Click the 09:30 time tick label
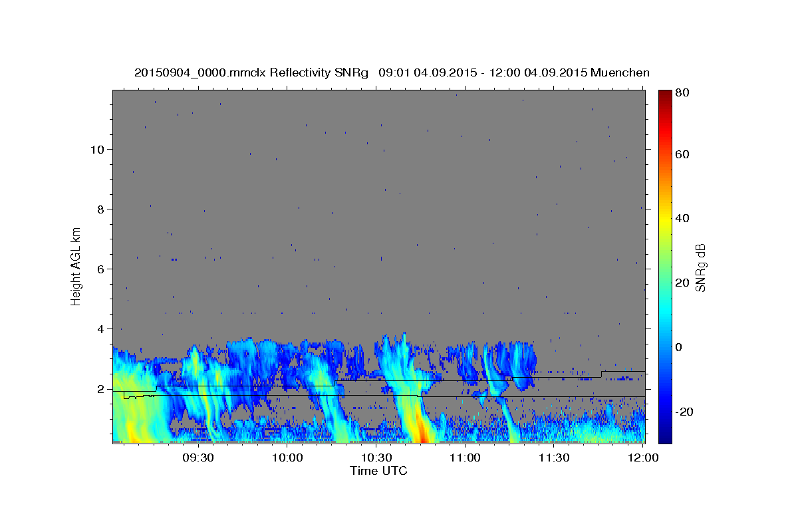798x532 pixels. point(198,458)
